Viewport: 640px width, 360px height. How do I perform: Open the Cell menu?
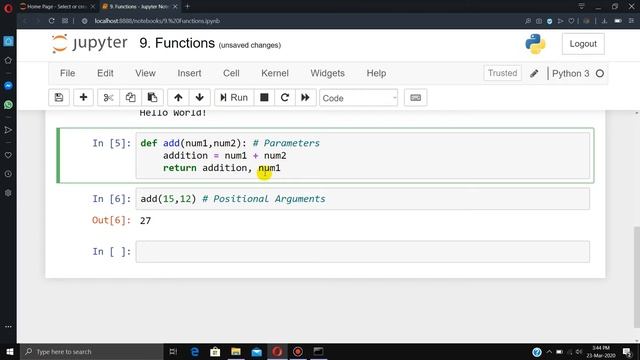pyautogui.click(x=231, y=73)
